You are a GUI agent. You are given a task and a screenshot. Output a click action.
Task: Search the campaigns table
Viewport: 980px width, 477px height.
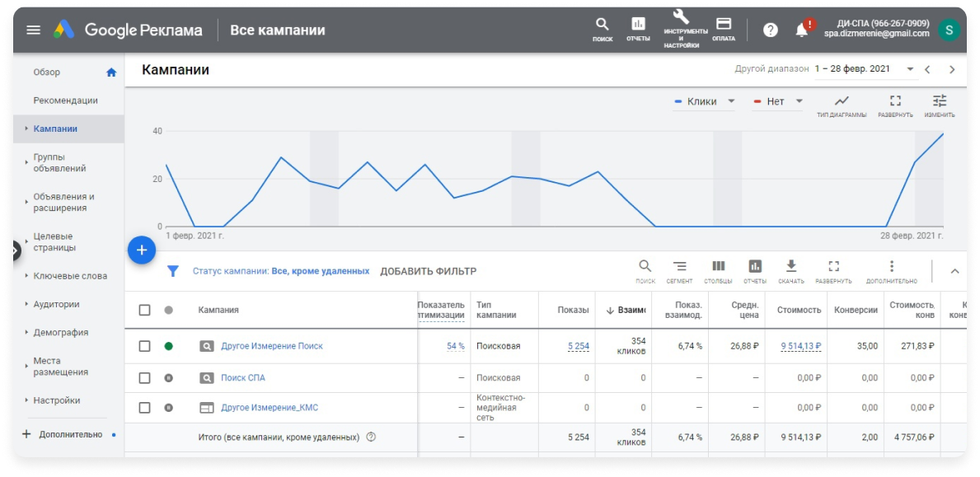pos(645,272)
